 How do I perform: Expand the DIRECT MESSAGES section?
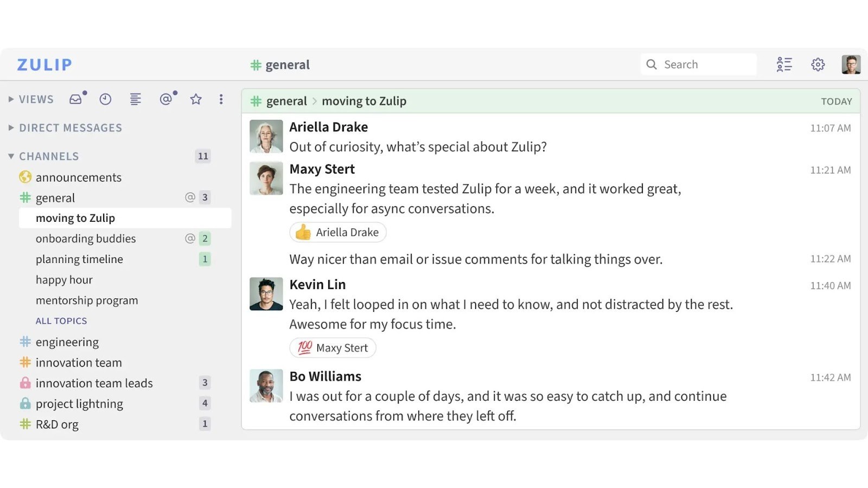11,127
